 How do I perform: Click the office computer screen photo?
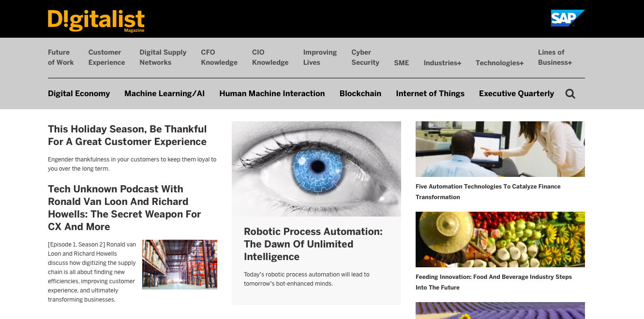(x=500, y=149)
